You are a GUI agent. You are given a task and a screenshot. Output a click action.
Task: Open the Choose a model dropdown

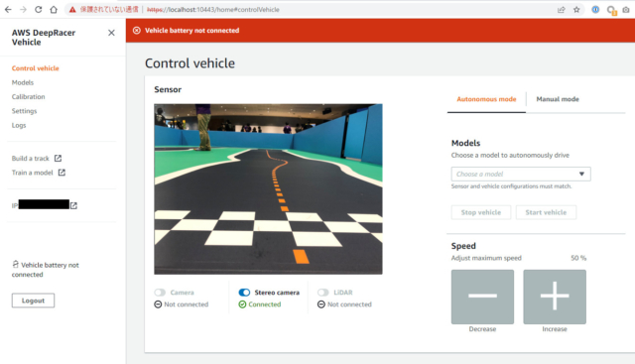[521, 175]
